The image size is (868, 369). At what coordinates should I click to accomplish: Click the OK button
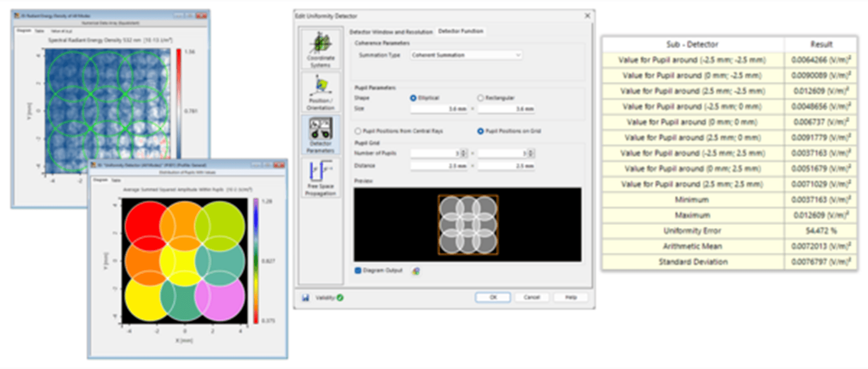point(493,297)
